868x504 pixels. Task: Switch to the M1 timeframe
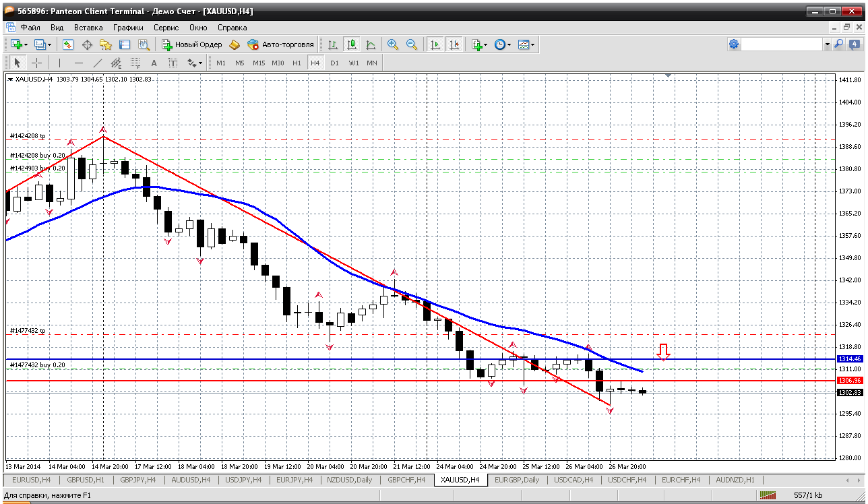point(221,63)
